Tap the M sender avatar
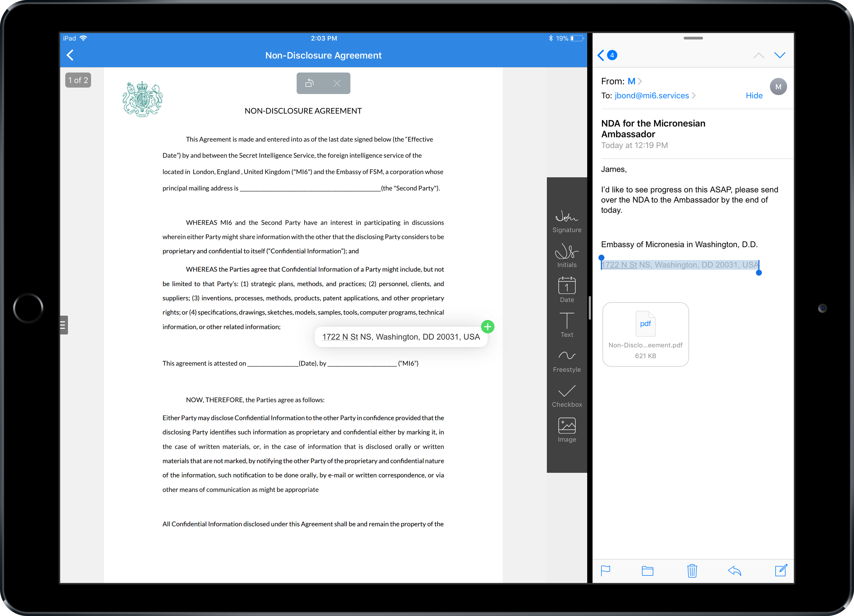 pos(778,87)
